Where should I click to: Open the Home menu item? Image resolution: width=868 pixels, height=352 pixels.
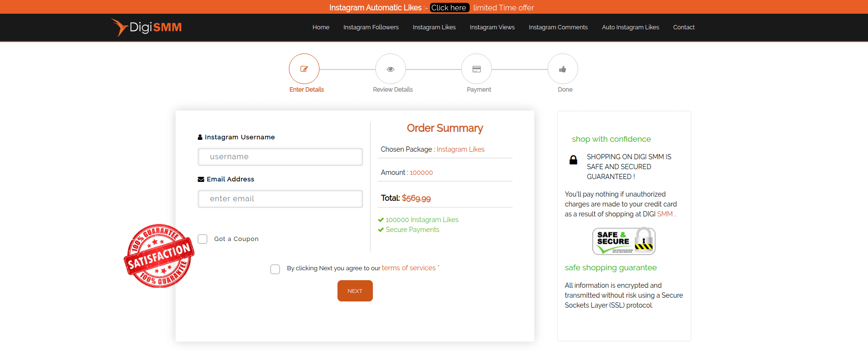[321, 27]
